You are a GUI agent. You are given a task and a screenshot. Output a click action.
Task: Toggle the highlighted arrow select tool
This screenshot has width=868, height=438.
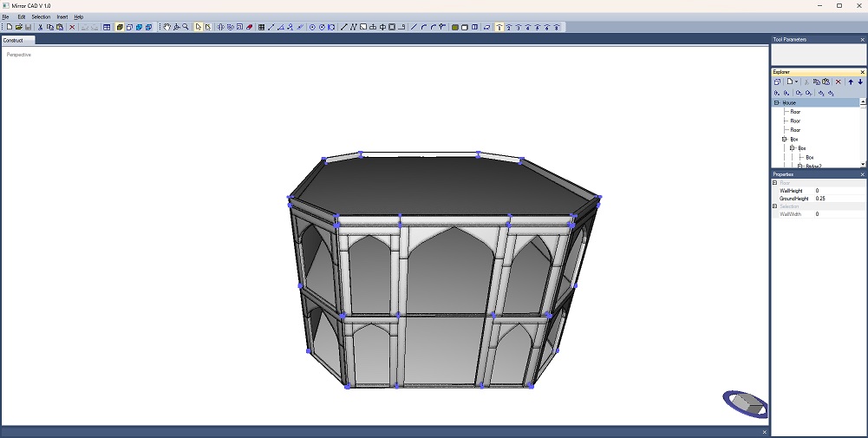pos(199,27)
